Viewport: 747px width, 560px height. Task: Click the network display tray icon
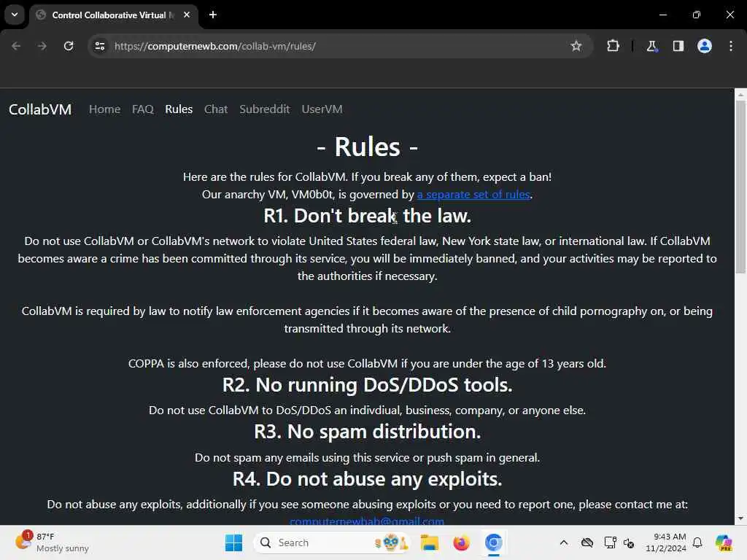click(x=611, y=542)
